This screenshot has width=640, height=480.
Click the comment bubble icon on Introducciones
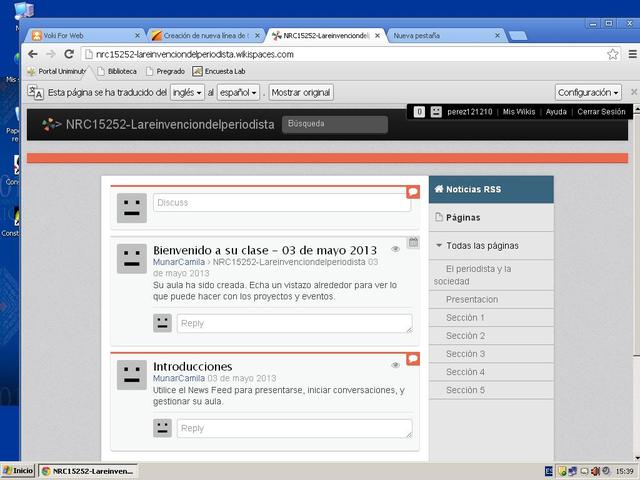pos(413,359)
